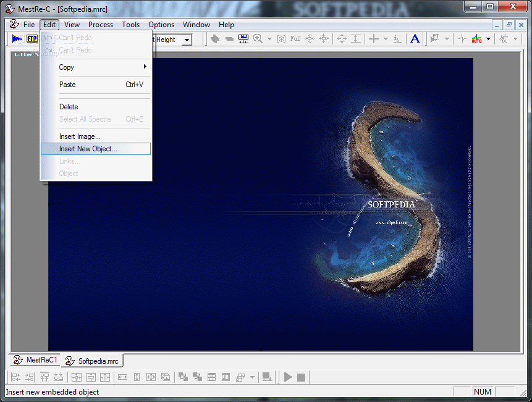Viewport: 532px width, 402px height.
Task: Click the center object on page icon
Action: pos(77,377)
